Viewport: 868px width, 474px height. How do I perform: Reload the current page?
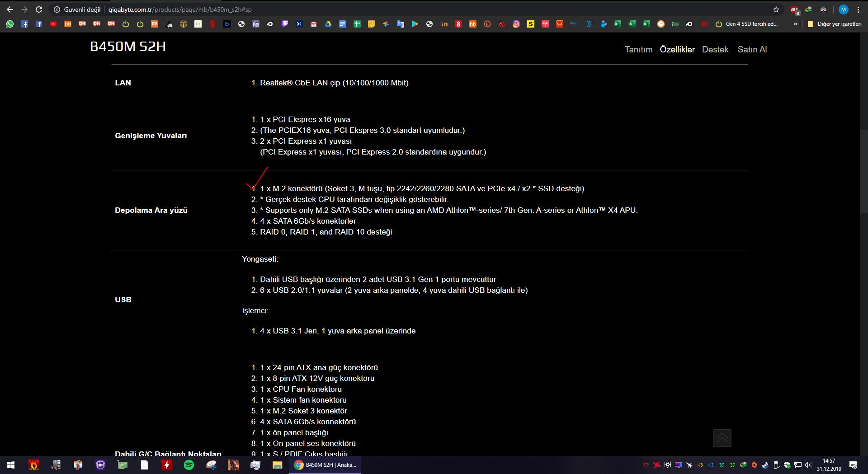click(x=39, y=9)
